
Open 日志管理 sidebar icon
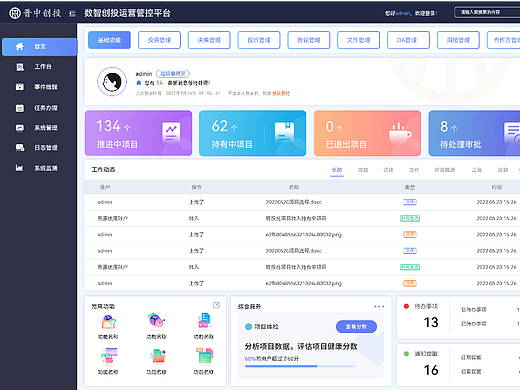tap(20, 147)
